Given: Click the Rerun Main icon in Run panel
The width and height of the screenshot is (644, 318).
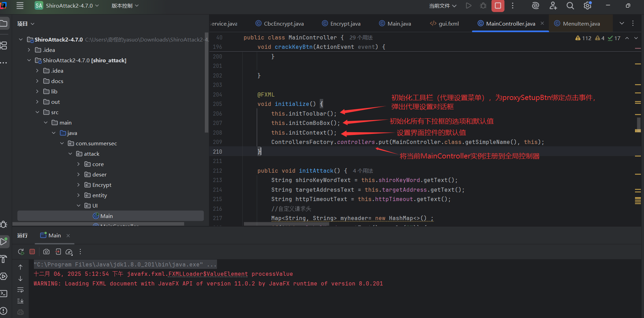Looking at the screenshot, I should 21,252.
